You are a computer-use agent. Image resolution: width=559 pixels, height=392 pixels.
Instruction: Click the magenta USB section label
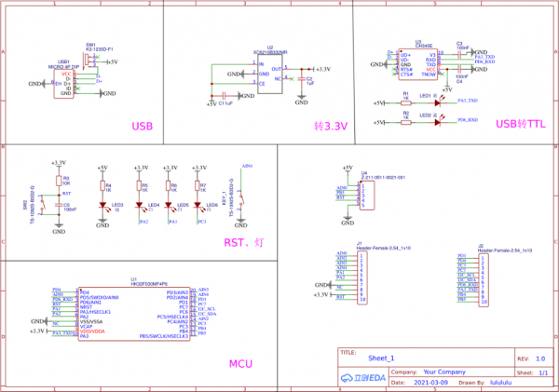[x=142, y=126]
